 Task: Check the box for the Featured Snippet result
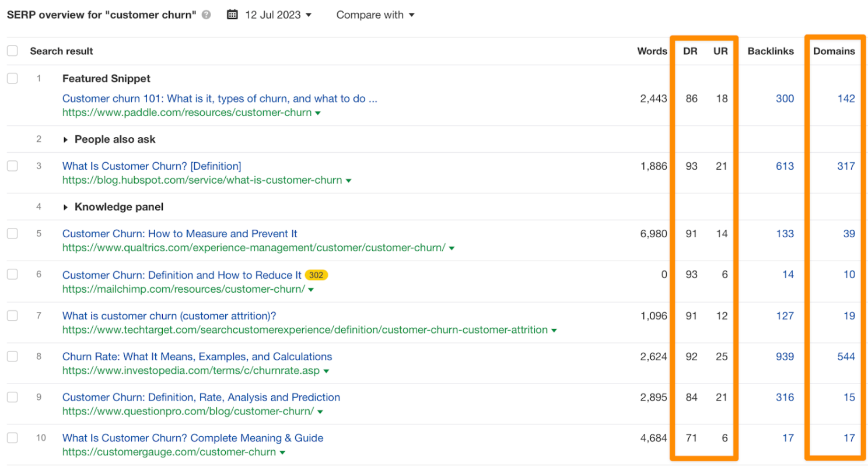pos(12,78)
